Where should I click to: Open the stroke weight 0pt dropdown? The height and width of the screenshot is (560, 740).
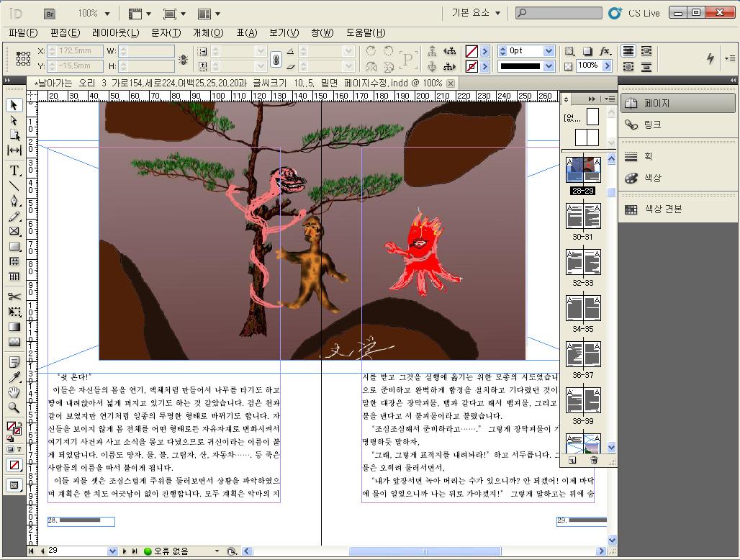coord(549,51)
